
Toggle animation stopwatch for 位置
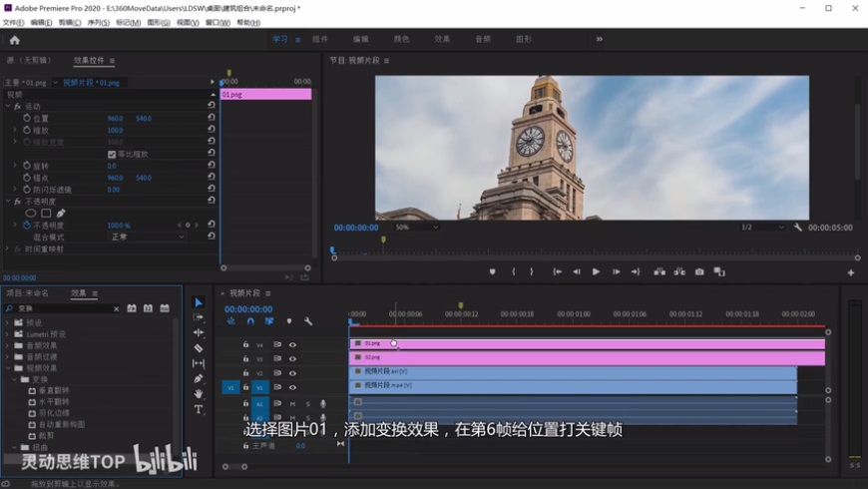(x=27, y=118)
